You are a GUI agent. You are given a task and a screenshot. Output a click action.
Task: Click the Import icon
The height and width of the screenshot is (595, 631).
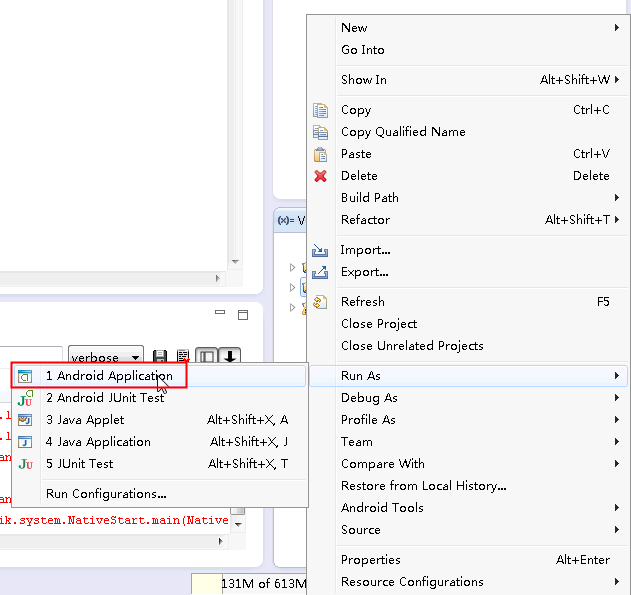pyautogui.click(x=320, y=250)
